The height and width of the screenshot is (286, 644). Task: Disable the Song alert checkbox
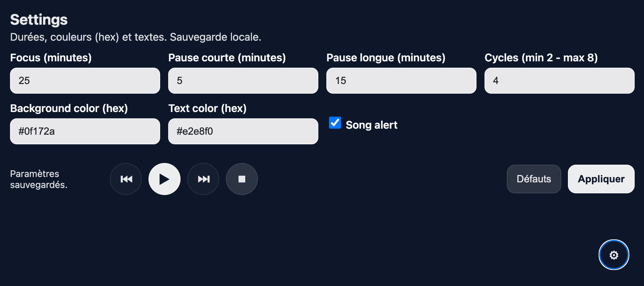(335, 123)
